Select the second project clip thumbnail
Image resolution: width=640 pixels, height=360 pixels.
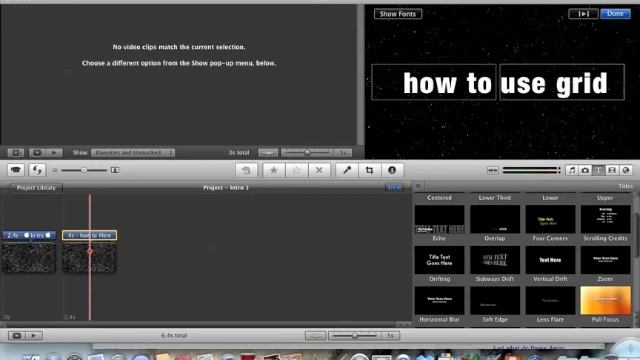(89, 257)
